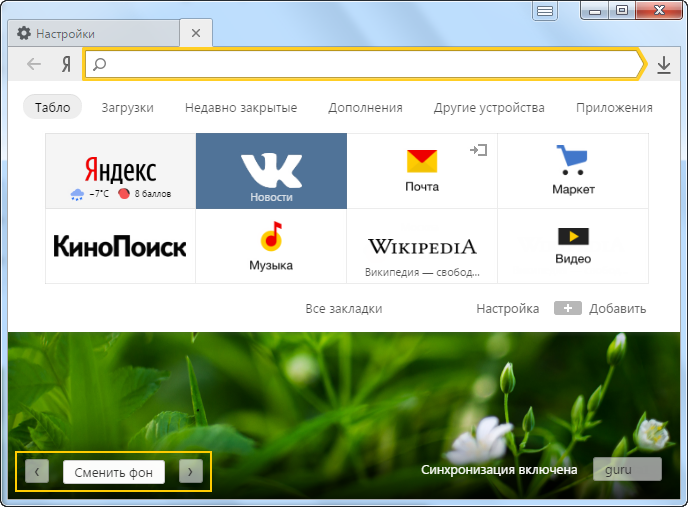Click the Сменить фон button
Screen dimensions: 688x507
pyautogui.click(x=114, y=472)
